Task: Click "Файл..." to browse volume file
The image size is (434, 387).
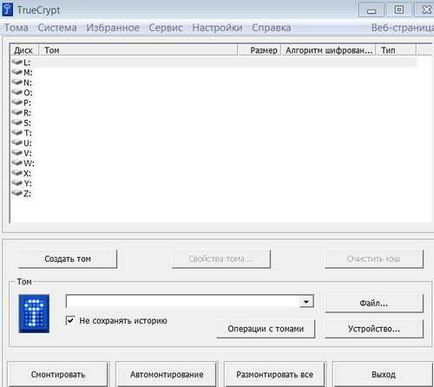Action: click(374, 303)
